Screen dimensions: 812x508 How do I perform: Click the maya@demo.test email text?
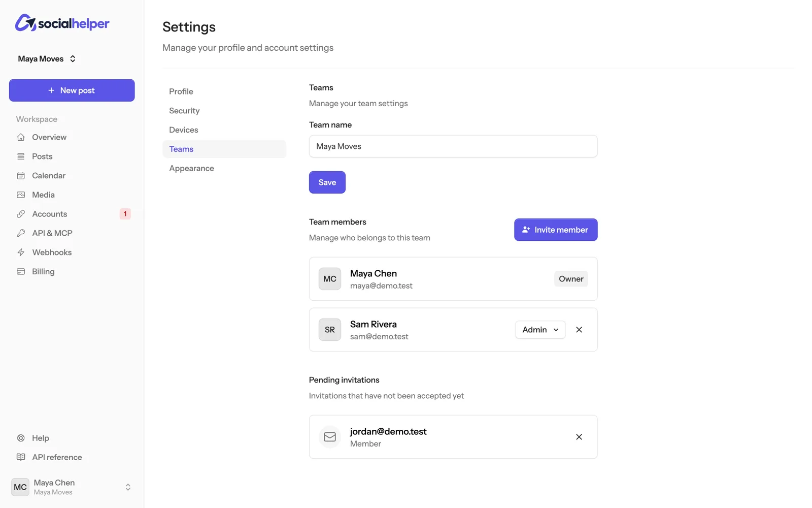(381, 286)
